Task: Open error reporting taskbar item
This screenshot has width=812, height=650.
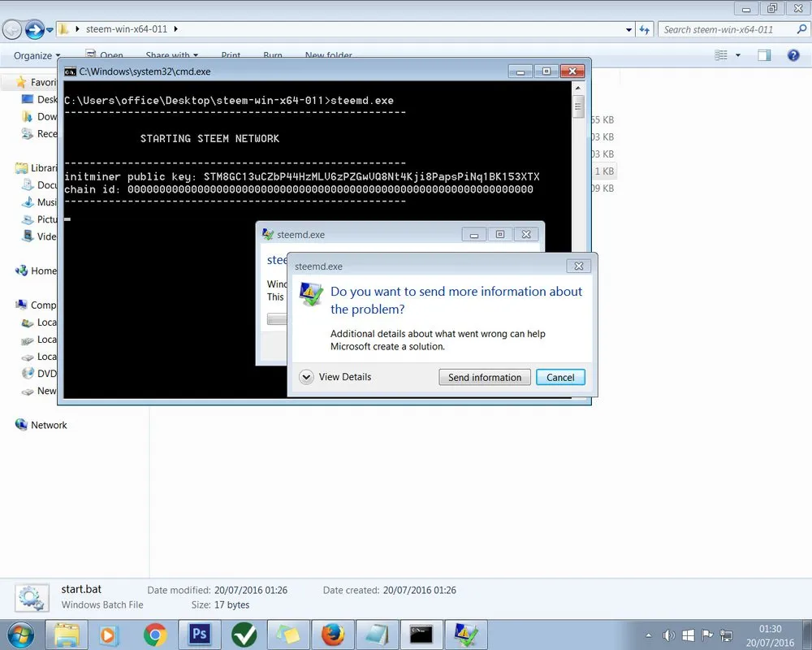Action: tap(465, 635)
